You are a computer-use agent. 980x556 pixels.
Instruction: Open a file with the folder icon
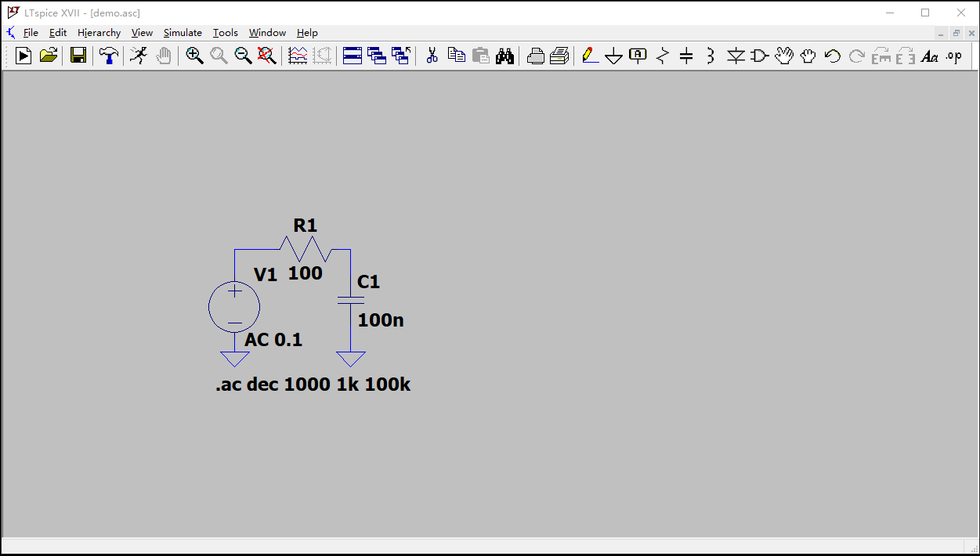49,56
